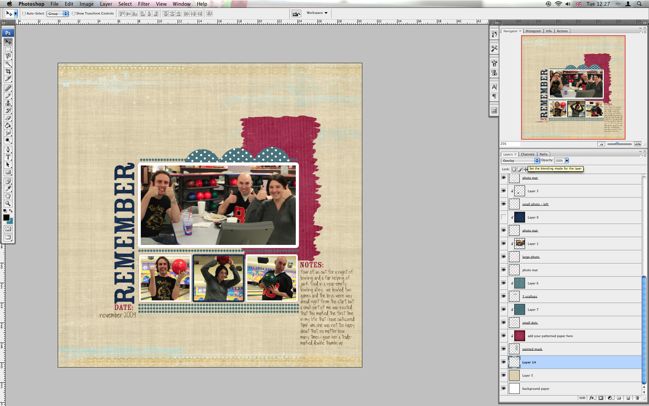Enable Show Transform Controls checkbox
The height and width of the screenshot is (406, 649).
74,13
